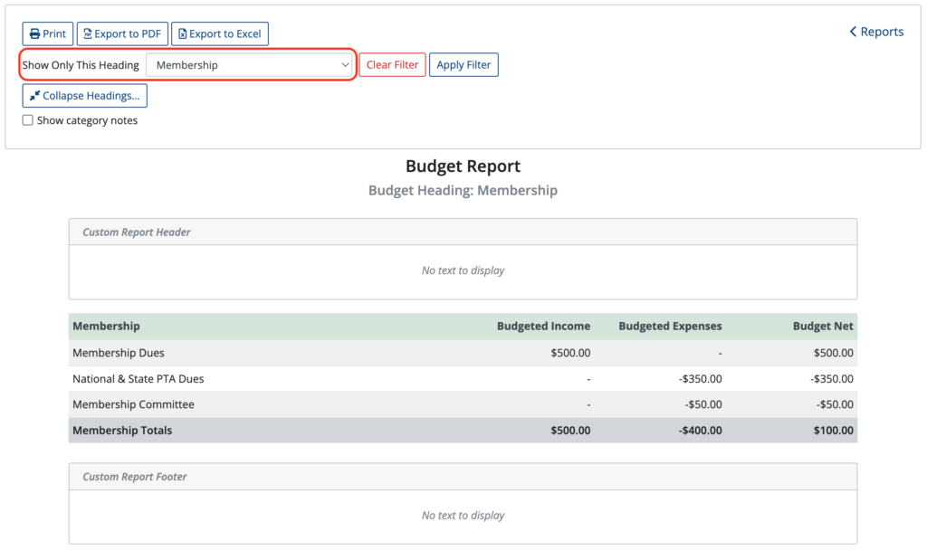Click the Apply Filter button

coord(463,64)
